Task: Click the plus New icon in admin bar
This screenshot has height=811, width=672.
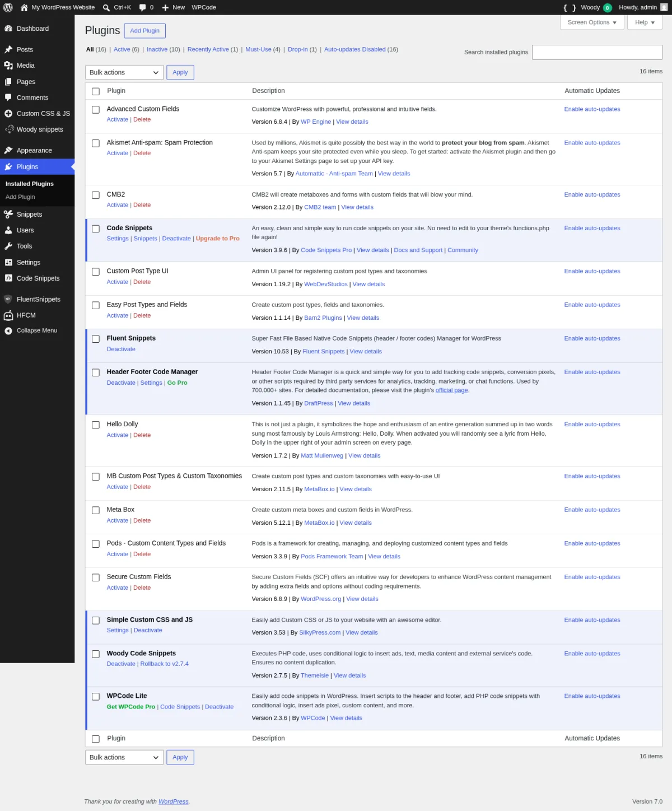Action: [165, 8]
